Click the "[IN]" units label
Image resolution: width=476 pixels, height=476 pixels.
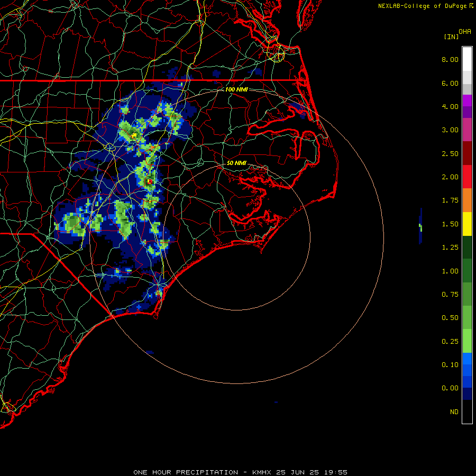(x=452, y=36)
